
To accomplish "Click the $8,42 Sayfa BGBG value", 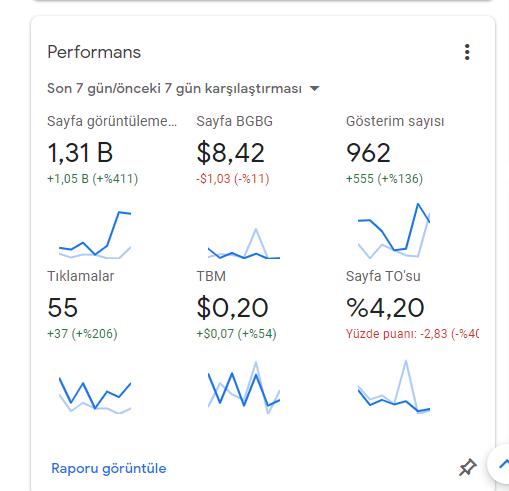I will (231, 153).
